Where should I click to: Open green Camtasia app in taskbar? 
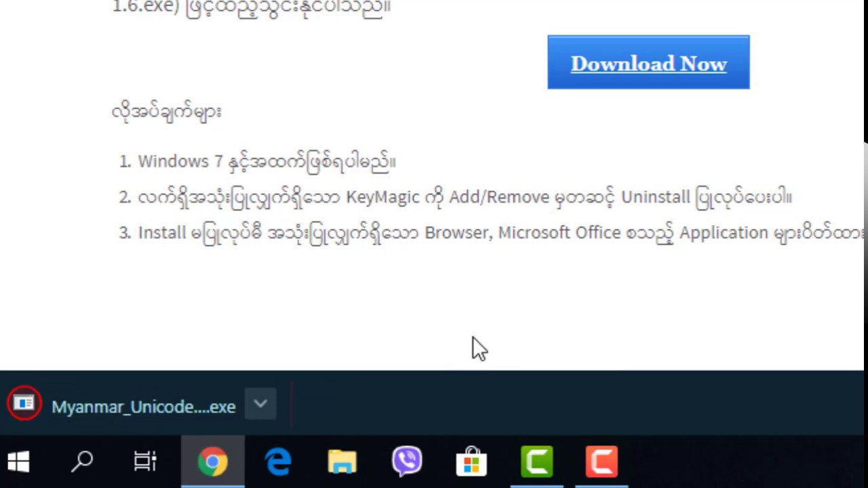click(536, 462)
